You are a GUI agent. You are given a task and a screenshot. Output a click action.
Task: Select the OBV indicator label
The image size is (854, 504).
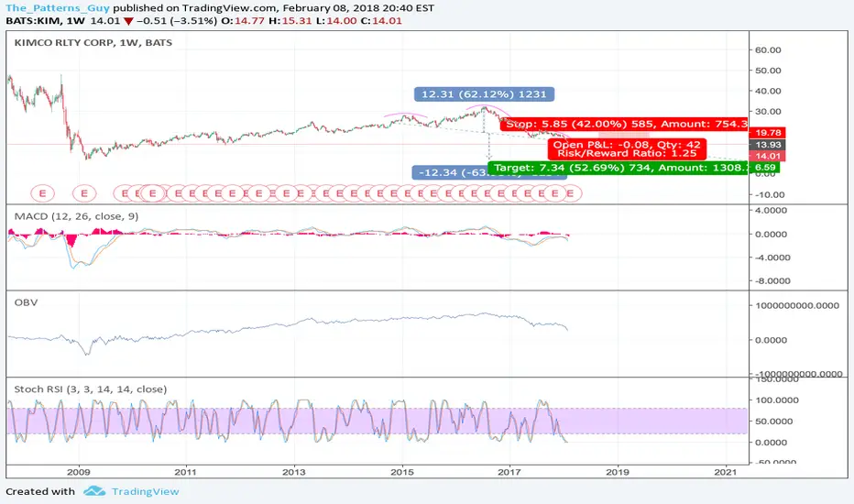(26, 302)
